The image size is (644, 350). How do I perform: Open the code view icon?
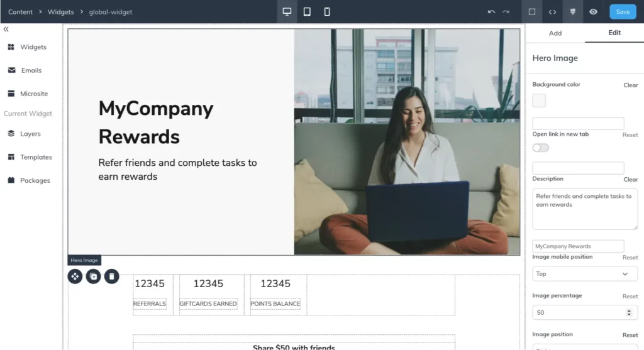[552, 12]
